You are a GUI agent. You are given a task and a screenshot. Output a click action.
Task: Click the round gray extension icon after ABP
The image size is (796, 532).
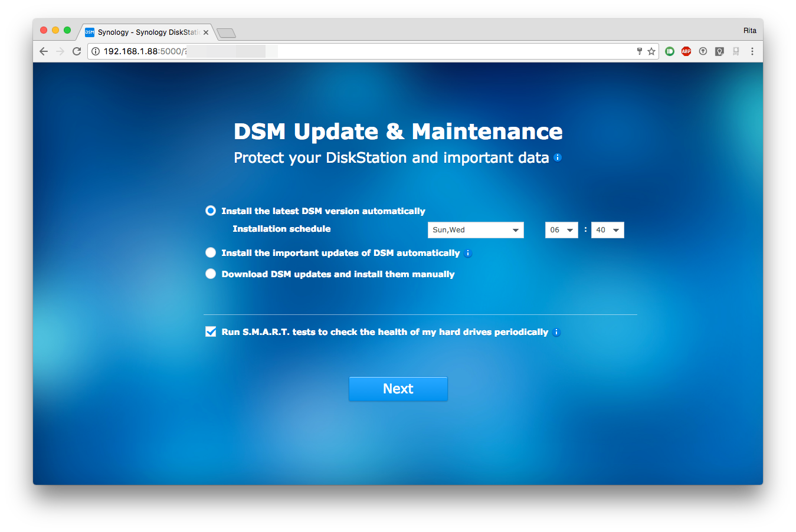point(703,51)
